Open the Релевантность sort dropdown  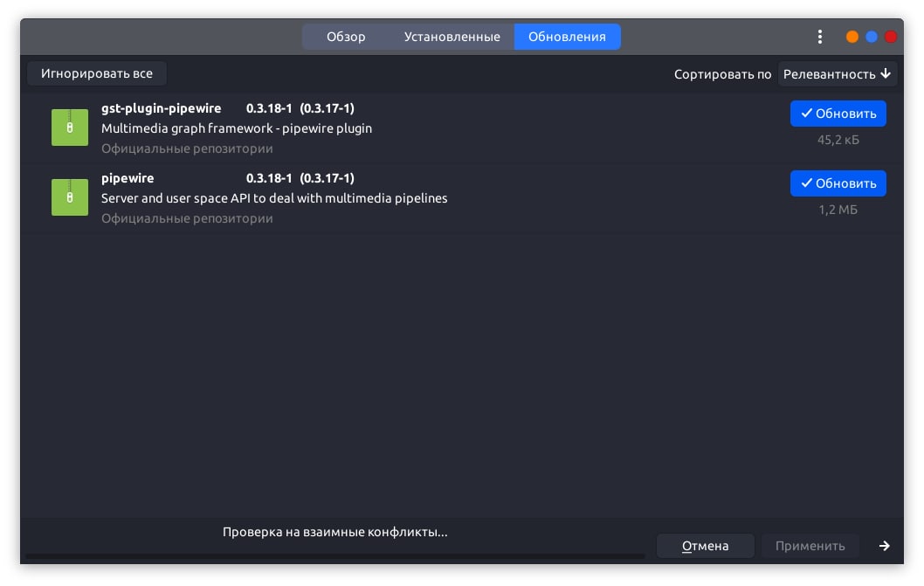click(x=838, y=74)
